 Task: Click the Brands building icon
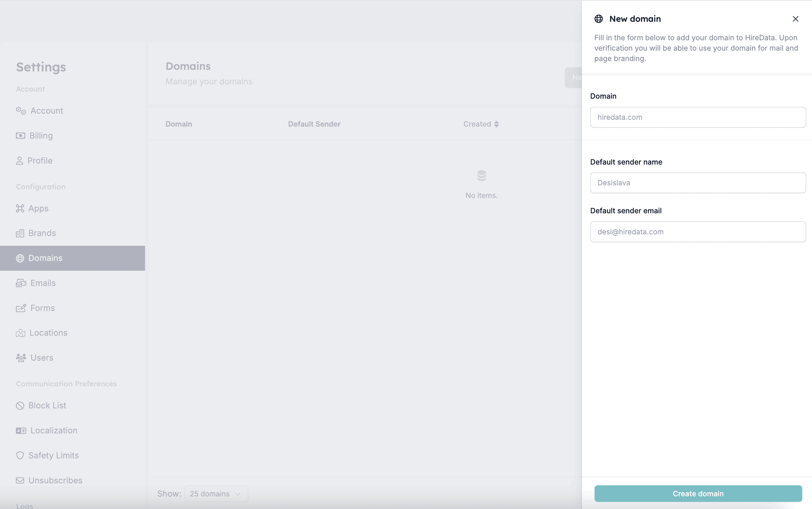coord(20,233)
